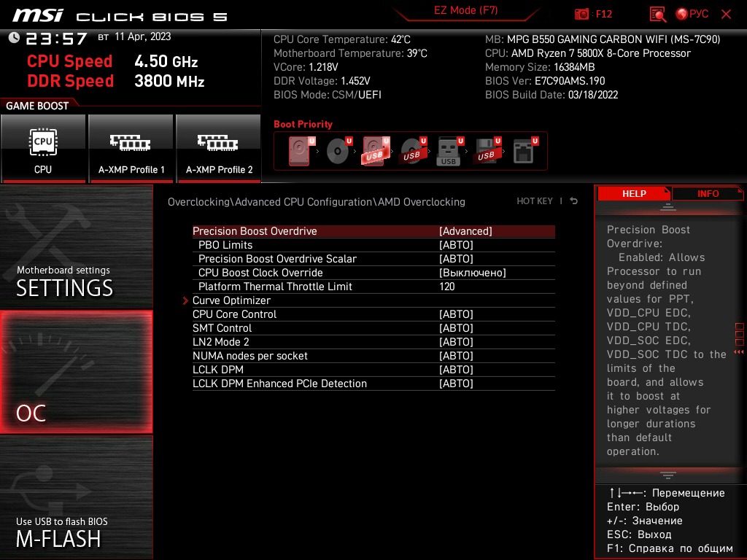This screenshot has width=747, height=560.
Task: Select the optical drive boot device
Action: click(x=339, y=151)
